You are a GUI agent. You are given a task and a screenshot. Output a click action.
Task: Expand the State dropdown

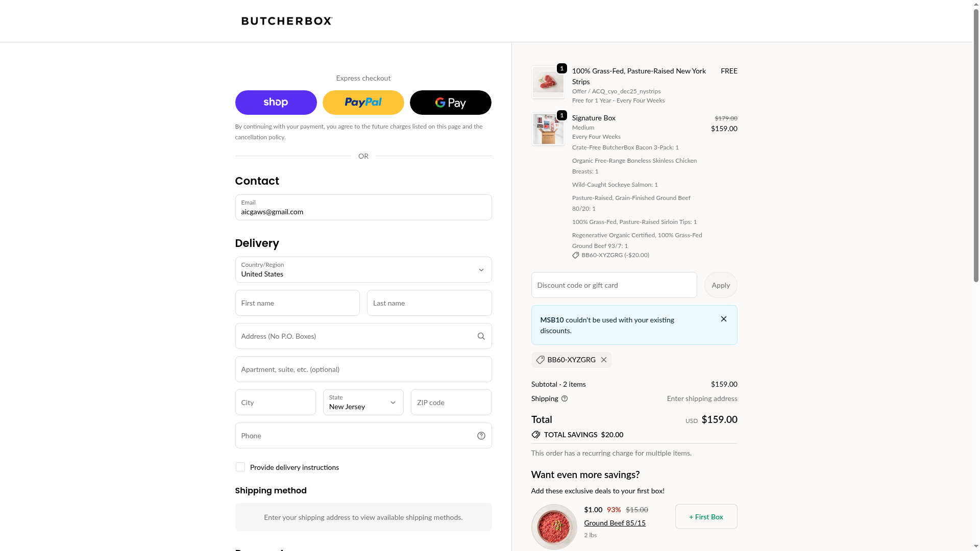[x=363, y=403]
